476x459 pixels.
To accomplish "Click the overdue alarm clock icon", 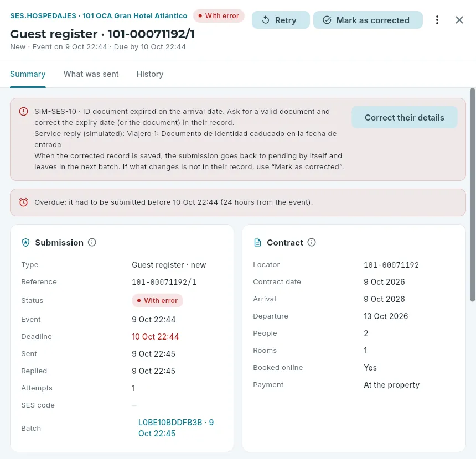I will tap(23, 202).
